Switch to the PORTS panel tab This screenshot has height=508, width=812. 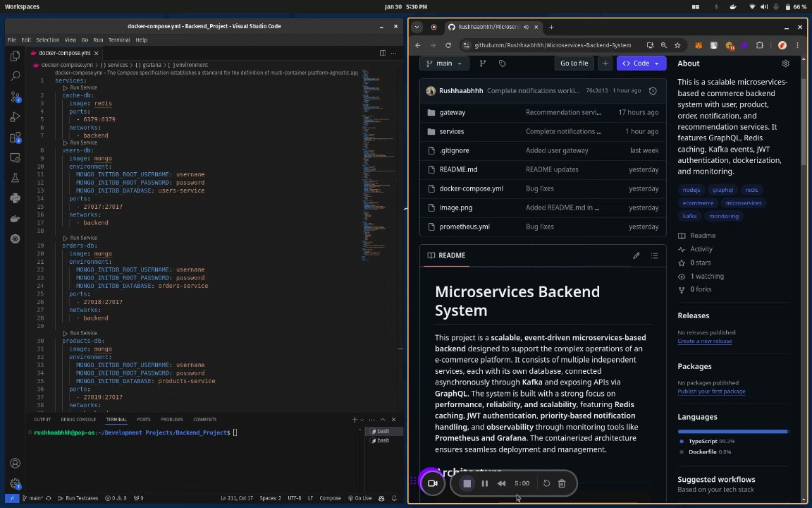(144, 419)
